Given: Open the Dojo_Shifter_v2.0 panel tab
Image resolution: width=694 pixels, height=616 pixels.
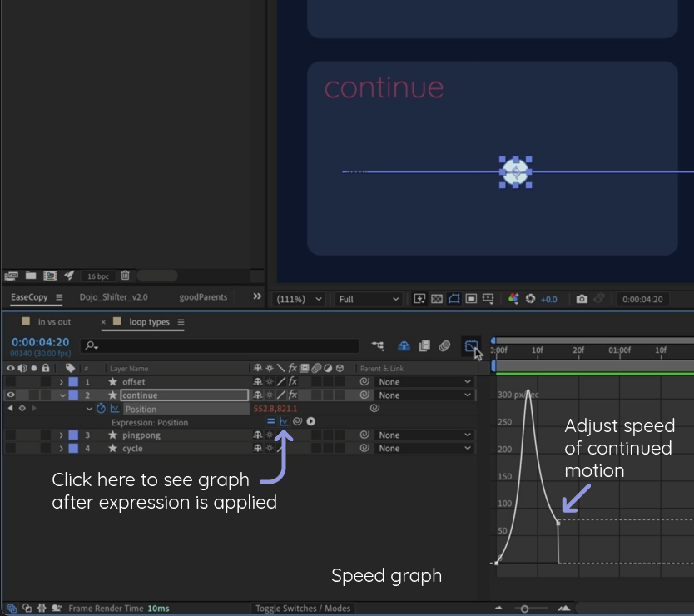Looking at the screenshot, I should (x=113, y=297).
